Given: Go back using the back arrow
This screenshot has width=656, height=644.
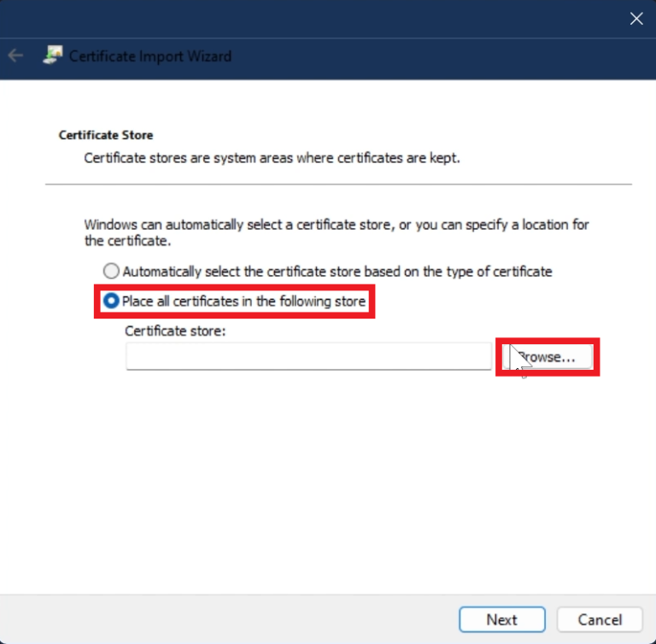Looking at the screenshot, I should (x=15, y=56).
